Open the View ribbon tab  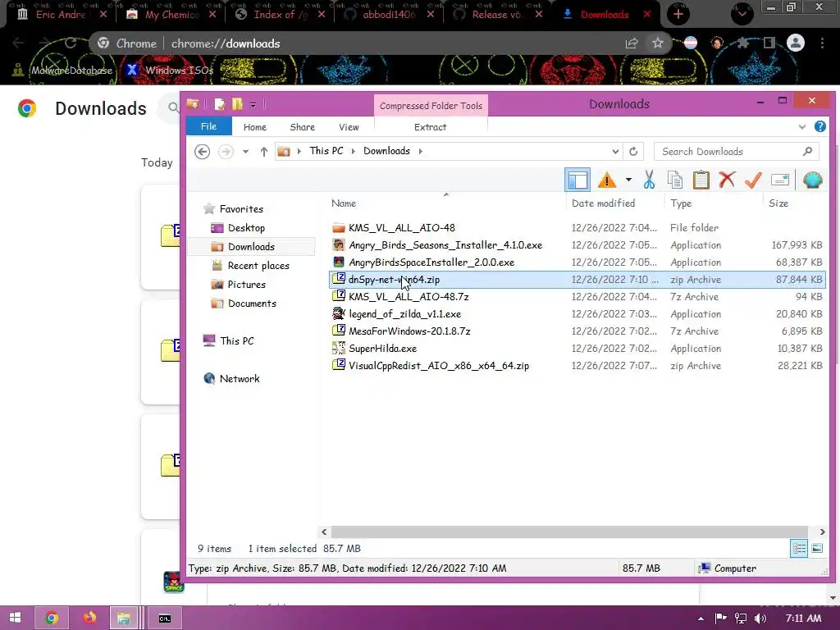349,127
